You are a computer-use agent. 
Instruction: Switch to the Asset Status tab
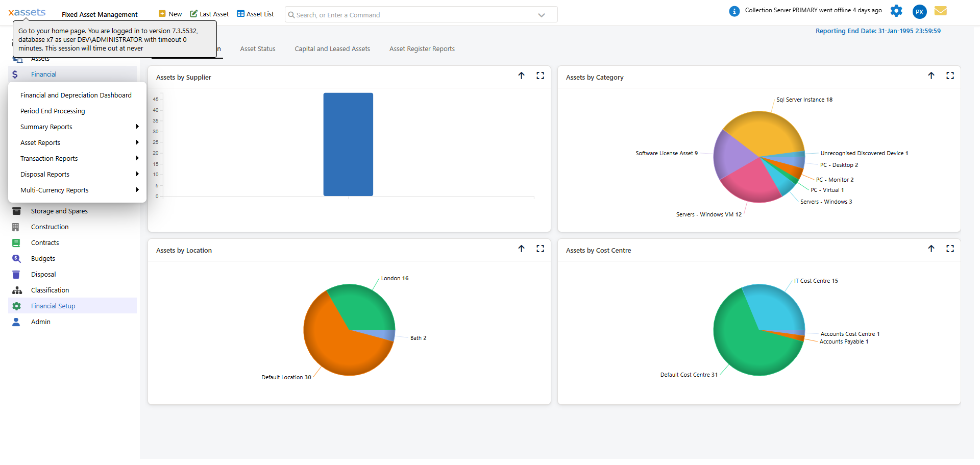258,49
